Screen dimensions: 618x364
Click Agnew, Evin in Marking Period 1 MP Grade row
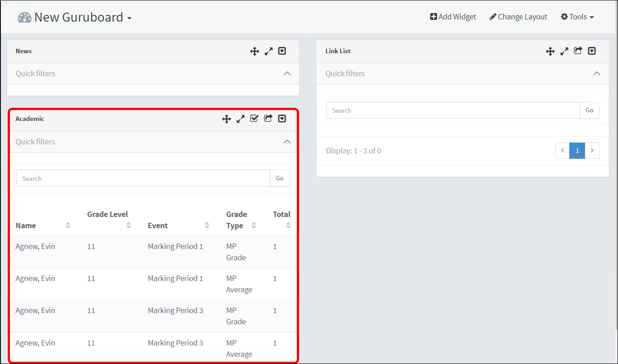35,246
